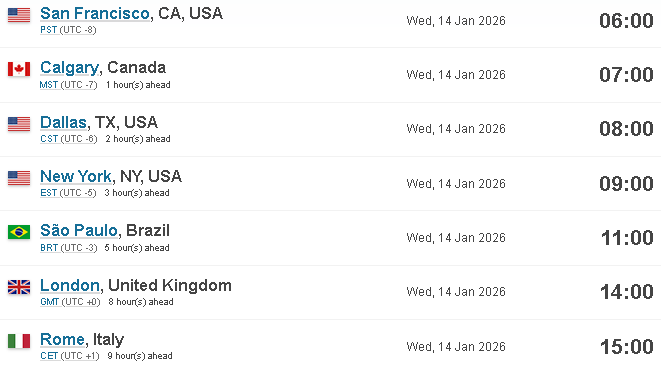Click the United Kingdom flag icon
Viewport: 661px width, 377px height.
tap(19, 287)
